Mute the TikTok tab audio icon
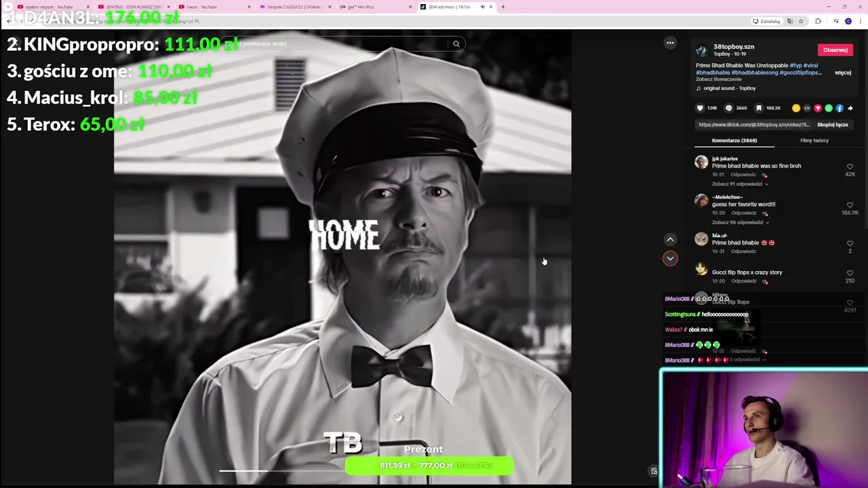 pyautogui.click(x=482, y=7)
